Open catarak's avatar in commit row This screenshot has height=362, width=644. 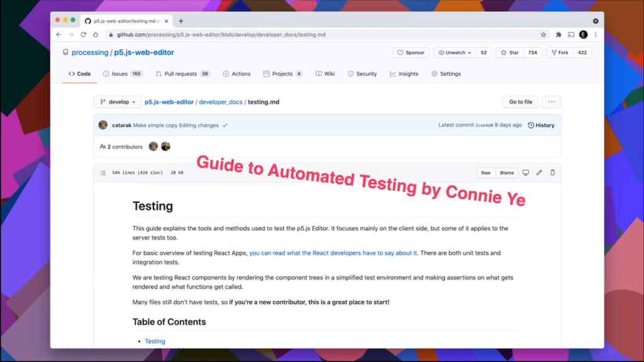coord(103,125)
